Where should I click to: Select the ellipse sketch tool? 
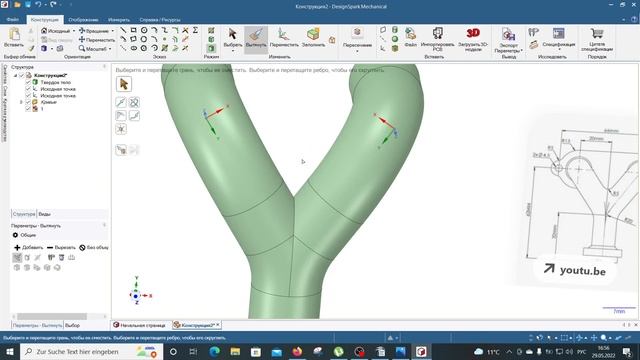click(x=133, y=48)
